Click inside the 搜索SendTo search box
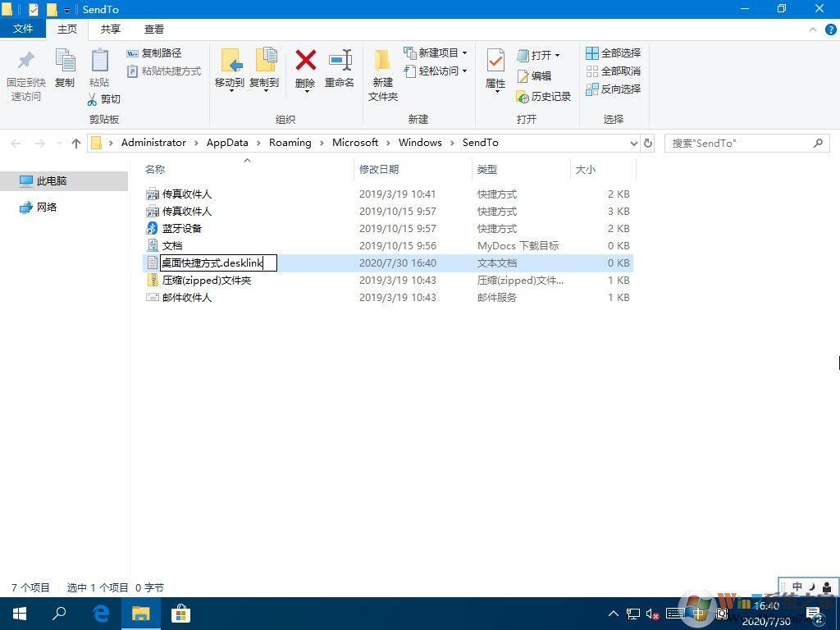Viewport: 840px width, 630px height. coord(738,143)
